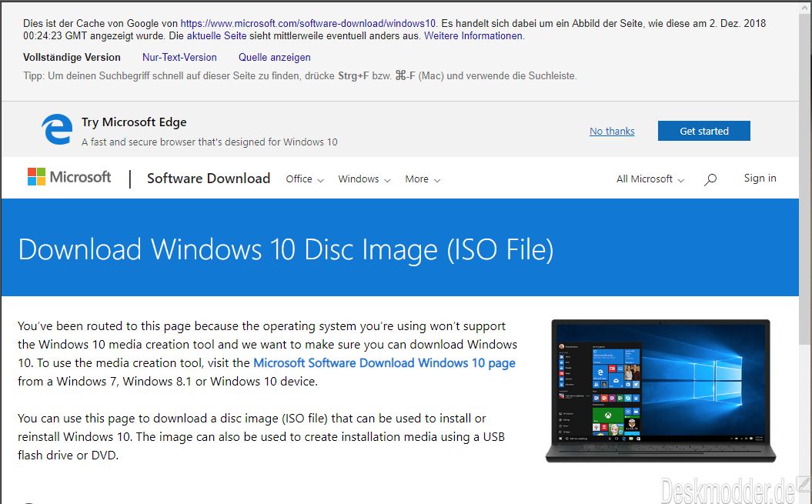Click the Get started button
Viewport: 812px width, 504px height.
point(703,131)
